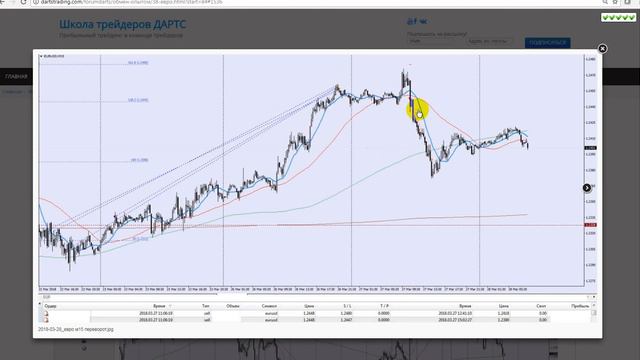The image size is (640, 360).
Task: Close the chart image lightbox
Action: [602, 49]
